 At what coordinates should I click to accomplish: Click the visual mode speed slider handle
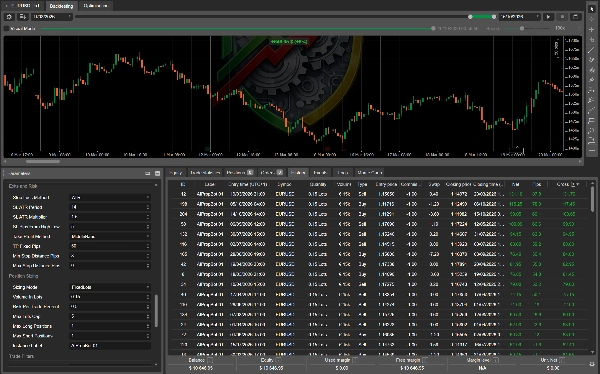[522, 28]
